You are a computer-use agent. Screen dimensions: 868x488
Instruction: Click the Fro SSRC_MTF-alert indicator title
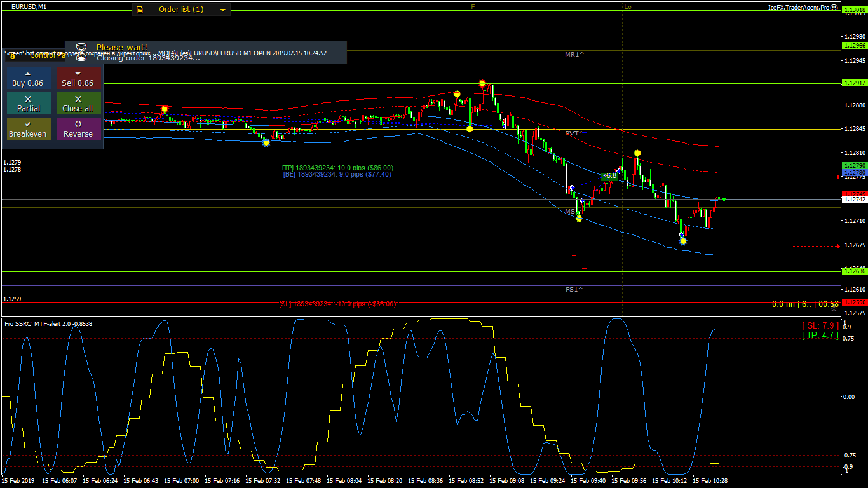coord(48,324)
